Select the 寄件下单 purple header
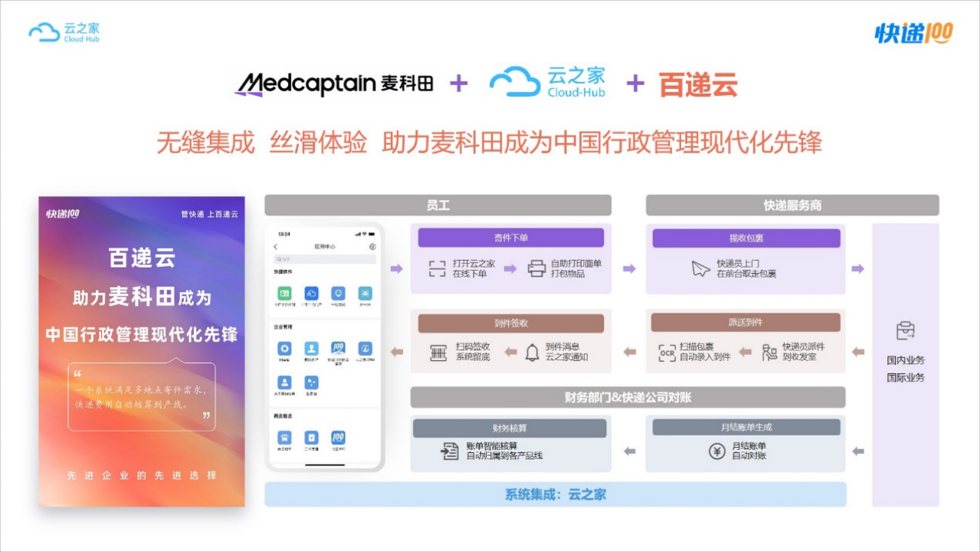This screenshot has height=552, width=980. pos(511,238)
